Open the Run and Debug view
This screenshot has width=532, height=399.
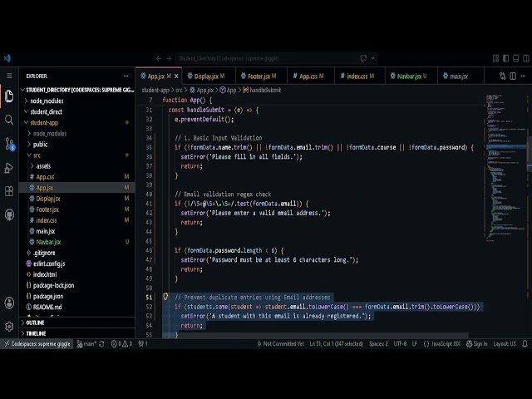click(x=9, y=168)
